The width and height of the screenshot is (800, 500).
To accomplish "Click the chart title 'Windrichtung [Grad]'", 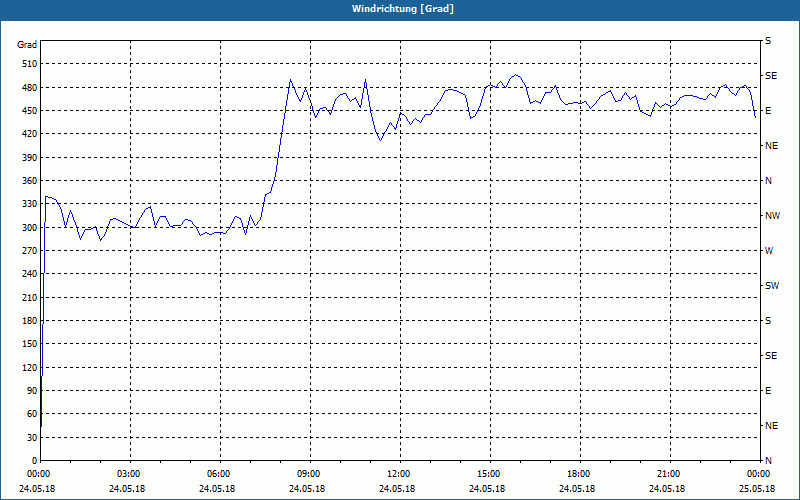I will [403, 9].
